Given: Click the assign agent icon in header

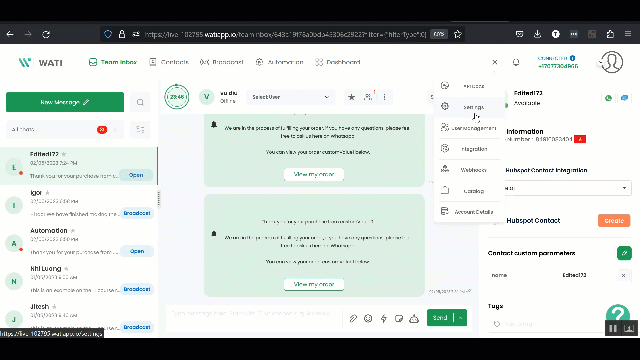Looking at the screenshot, I should (x=368, y=97).
